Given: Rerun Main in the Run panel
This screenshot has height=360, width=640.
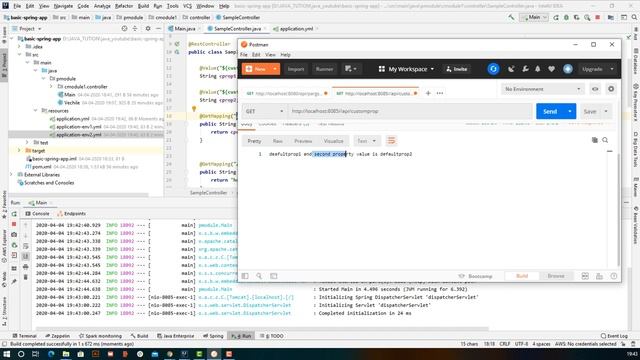Looking at the screenshot, I should point(14,214).
